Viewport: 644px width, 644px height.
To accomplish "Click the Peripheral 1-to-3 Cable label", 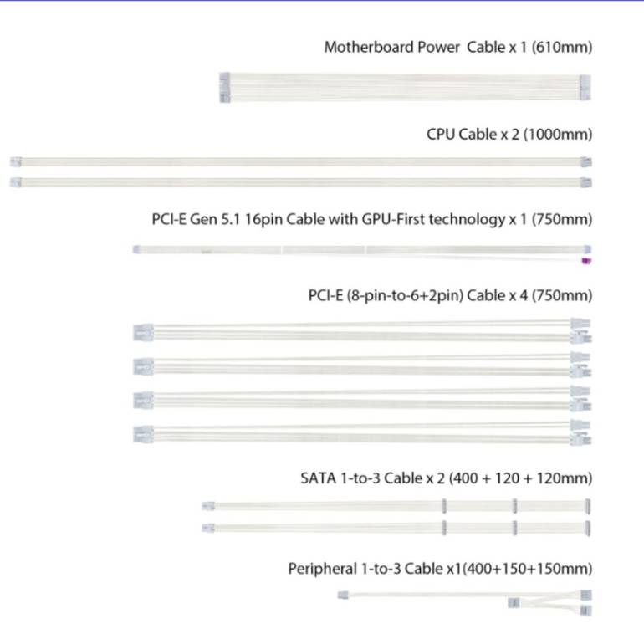I will click(x=440, y=569).
